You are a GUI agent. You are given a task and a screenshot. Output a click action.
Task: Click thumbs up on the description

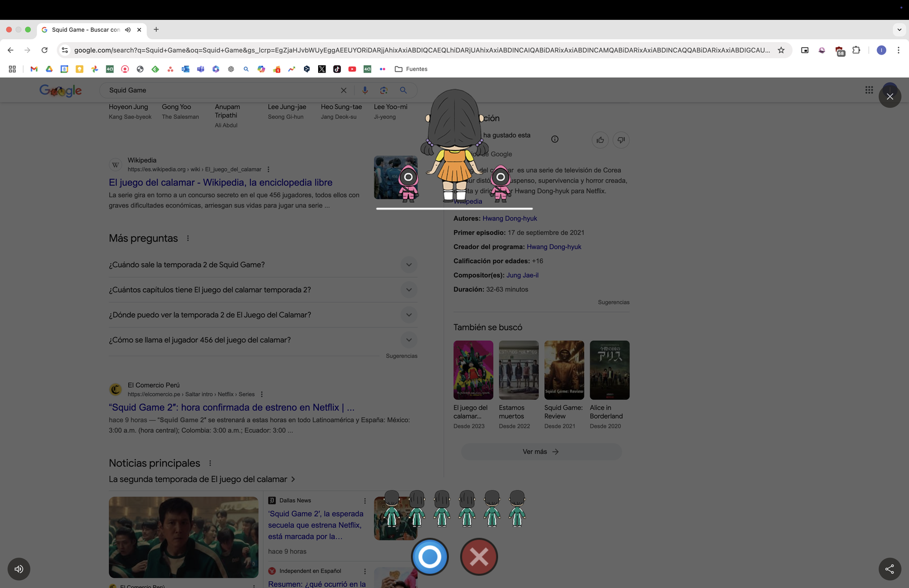click(600, 140)
